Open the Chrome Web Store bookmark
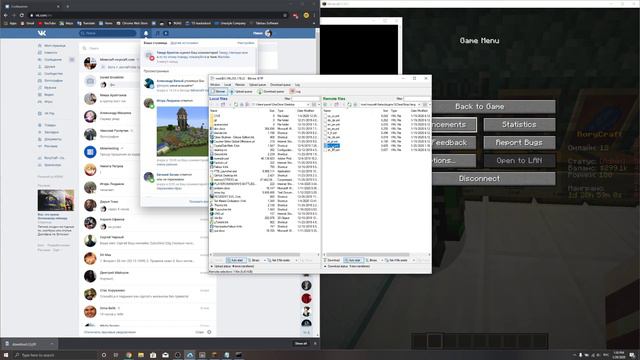 [132, 23]
